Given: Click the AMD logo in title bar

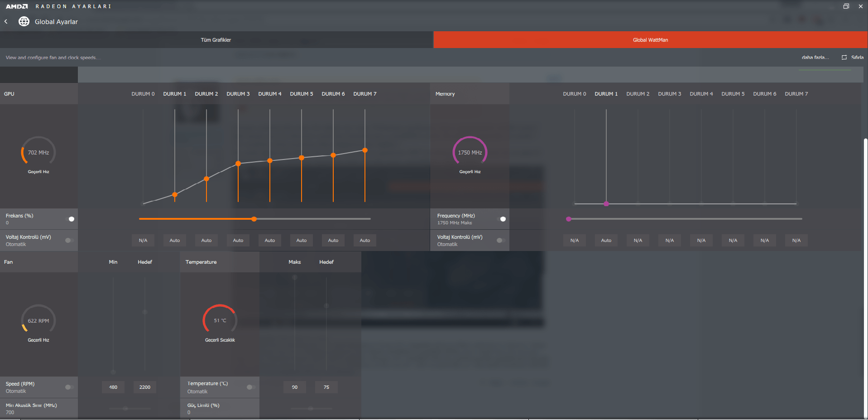Looking at the screenshot, I should click(x=17, y=6).
